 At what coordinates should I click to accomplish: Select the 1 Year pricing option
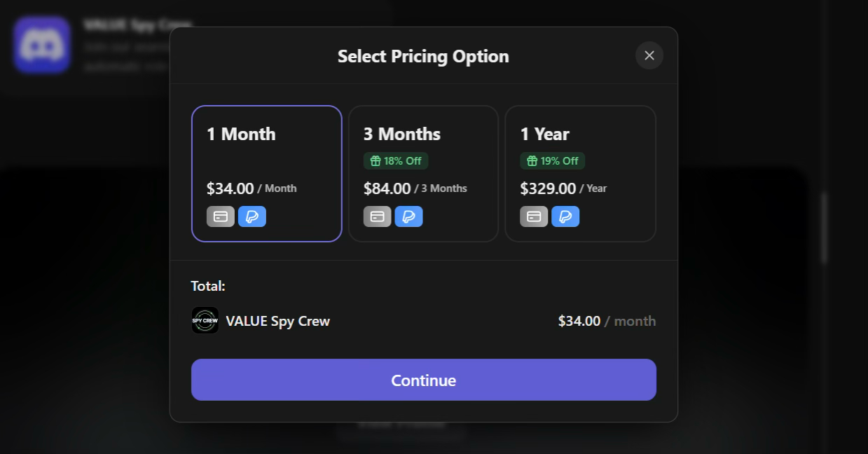click(x=580, y=173)
